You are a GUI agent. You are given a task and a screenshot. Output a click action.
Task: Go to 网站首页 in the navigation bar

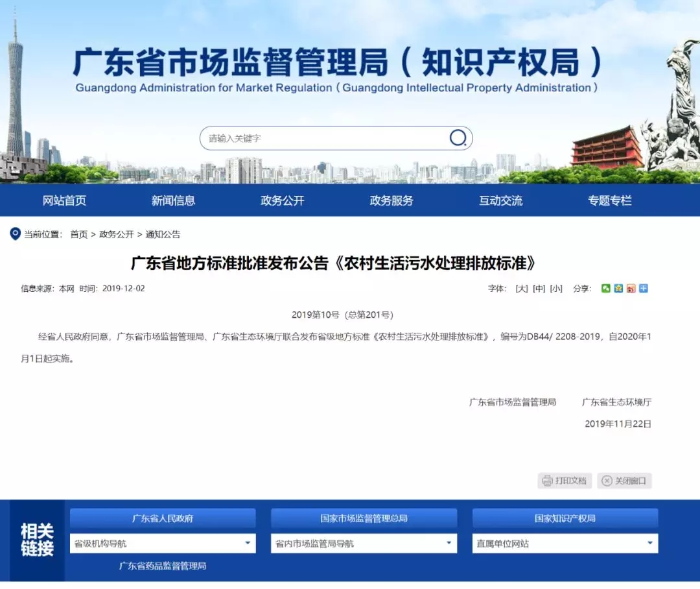click(x=64, y=200)
